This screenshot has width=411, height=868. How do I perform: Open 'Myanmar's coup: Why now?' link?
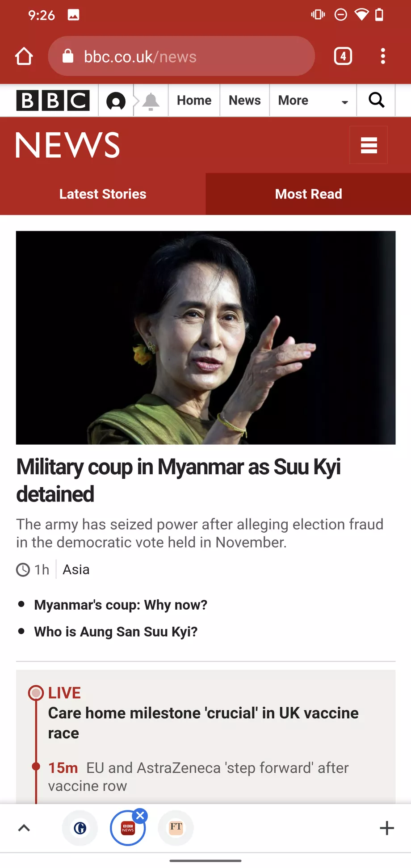(x=121, y=605)
